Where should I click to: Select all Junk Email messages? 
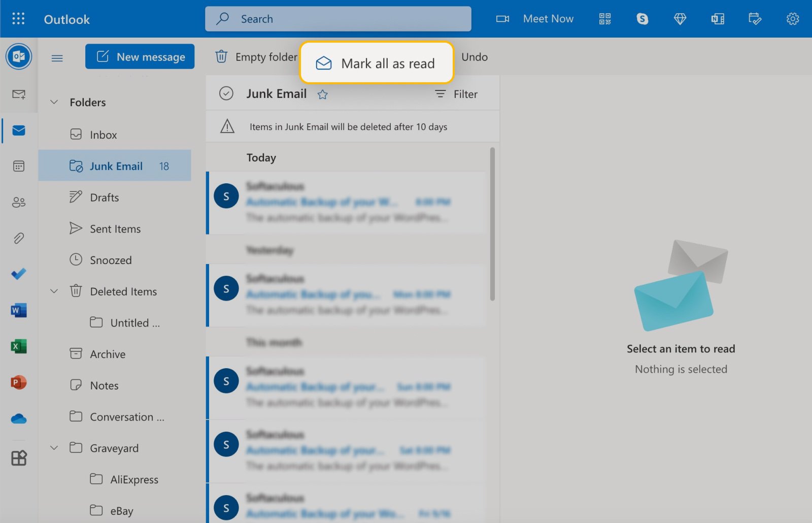click(226, 93)
